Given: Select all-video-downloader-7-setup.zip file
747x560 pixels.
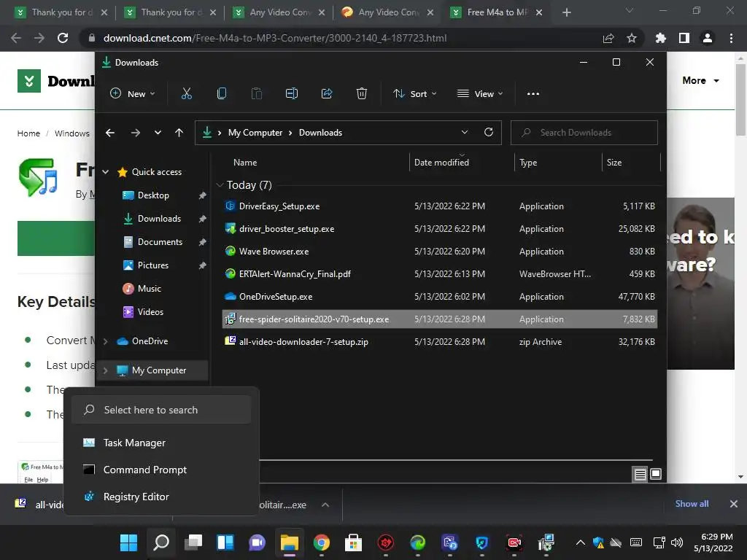Looking at the screenshot, I should coord(440,342).
